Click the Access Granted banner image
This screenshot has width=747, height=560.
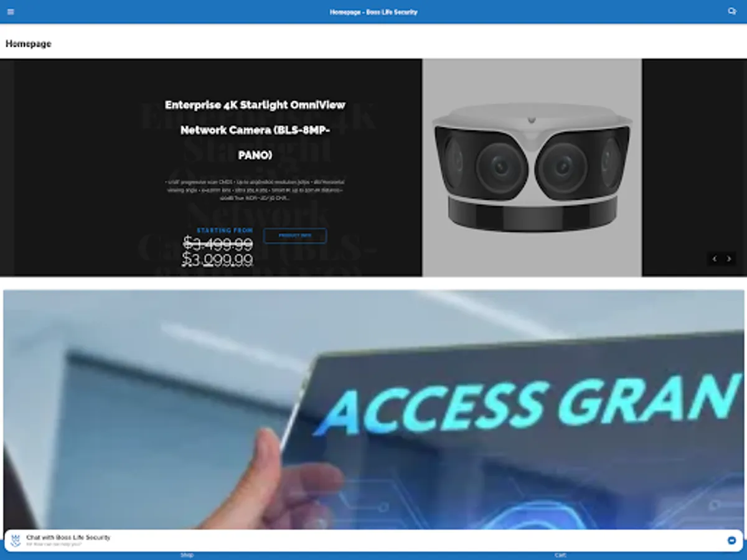point(374,410)
